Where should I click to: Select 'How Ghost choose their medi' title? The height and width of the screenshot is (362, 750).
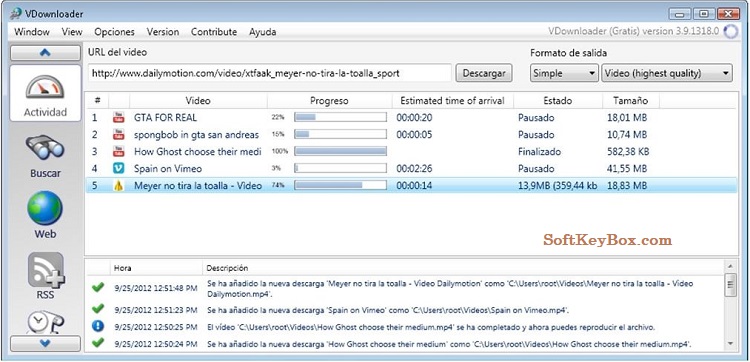pos(198,152)
